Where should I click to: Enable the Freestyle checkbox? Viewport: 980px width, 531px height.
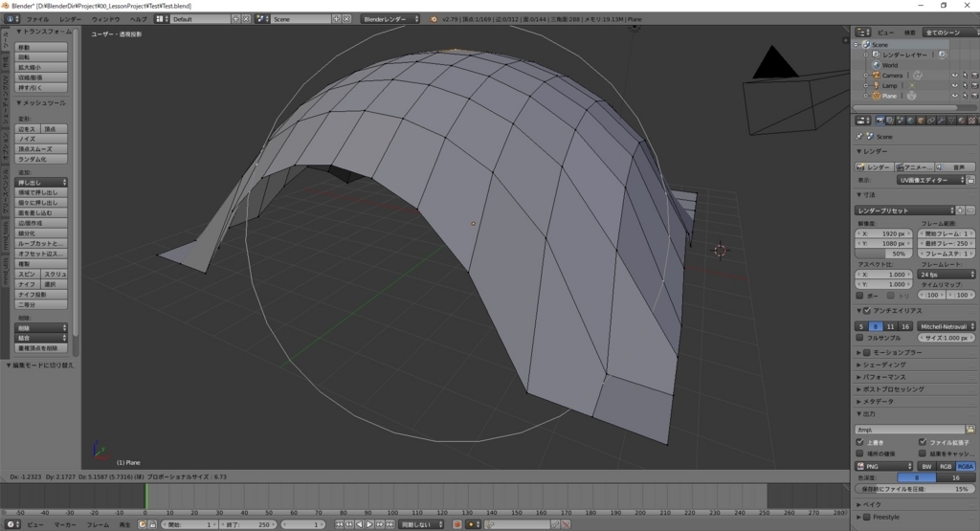pos(867,517)
